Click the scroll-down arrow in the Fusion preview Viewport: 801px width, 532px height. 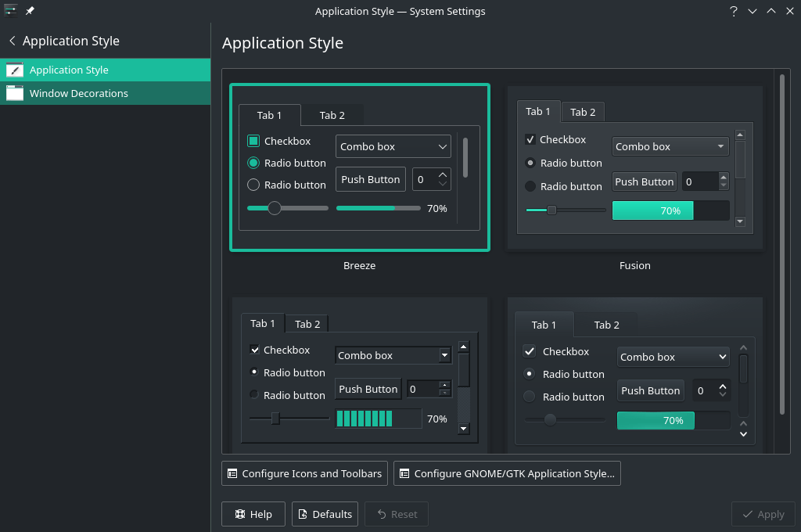click(x=740, y=221)
